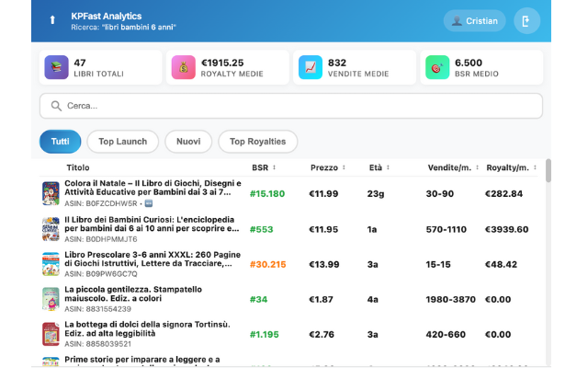Switch to the Top Launch filter

point(122,142)
